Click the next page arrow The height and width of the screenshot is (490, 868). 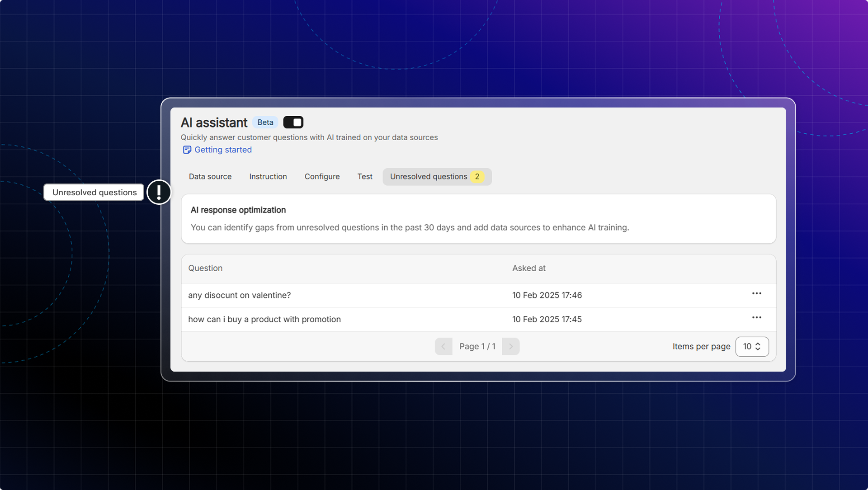tap(510, 347)
